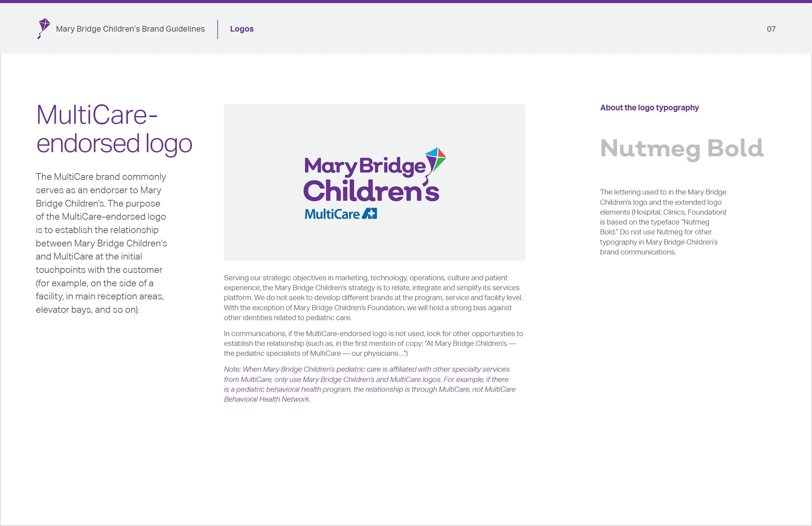The width and height of the screenshot is (812, 526).
Task: Click the italic purple note starting "Note: When Mary Bridge"
Action: 370,384
